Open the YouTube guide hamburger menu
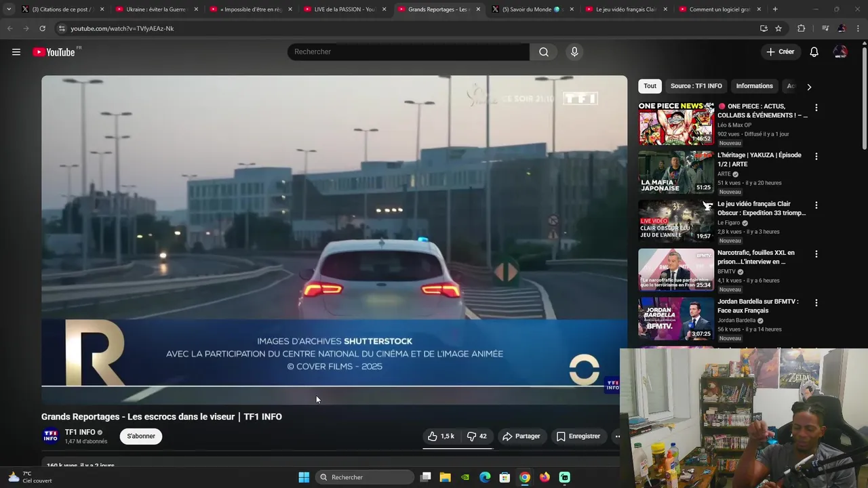Screen dimensions: 868x488 pos(16,52)
